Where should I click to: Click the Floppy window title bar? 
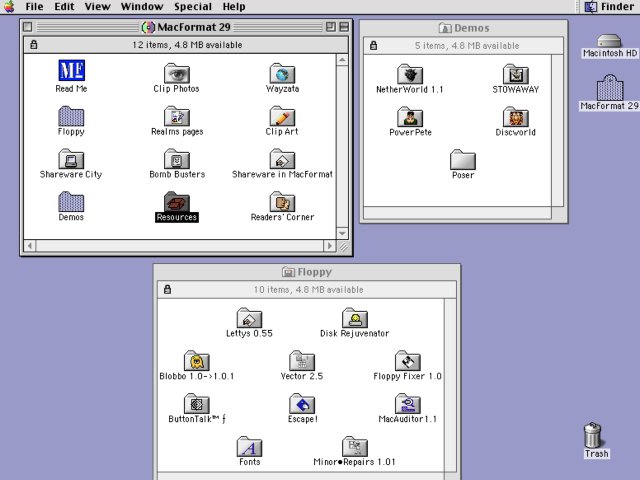[307, 272]
